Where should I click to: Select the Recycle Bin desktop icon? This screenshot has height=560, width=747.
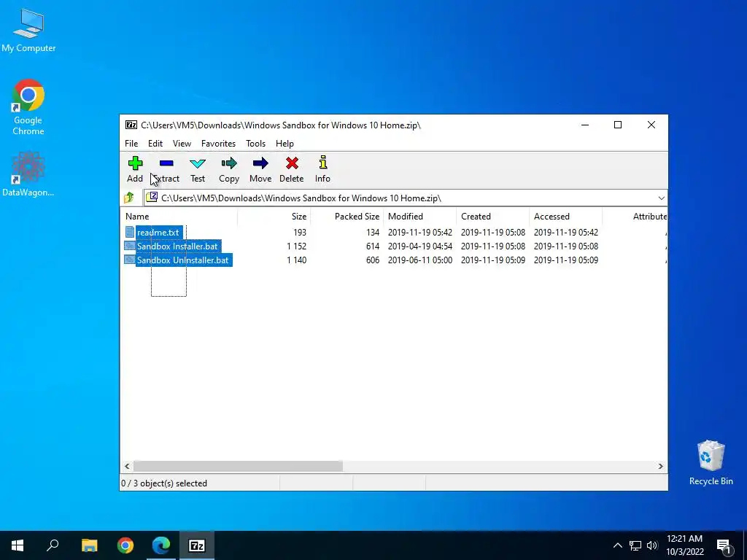coord(711,463)
